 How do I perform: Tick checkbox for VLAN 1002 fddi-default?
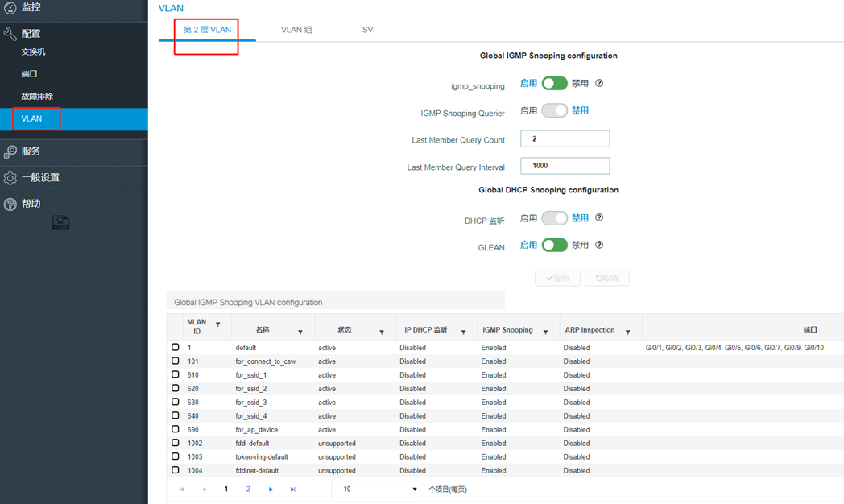(176, 444)
